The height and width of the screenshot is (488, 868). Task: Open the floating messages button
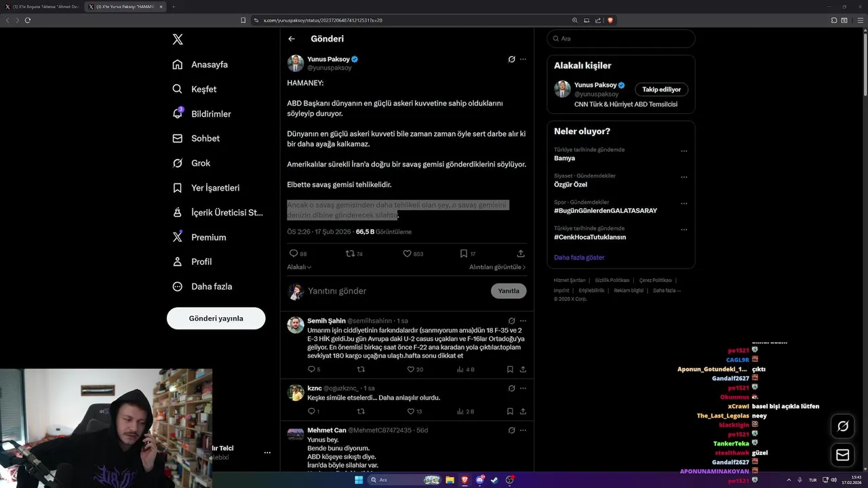[843, 455]
